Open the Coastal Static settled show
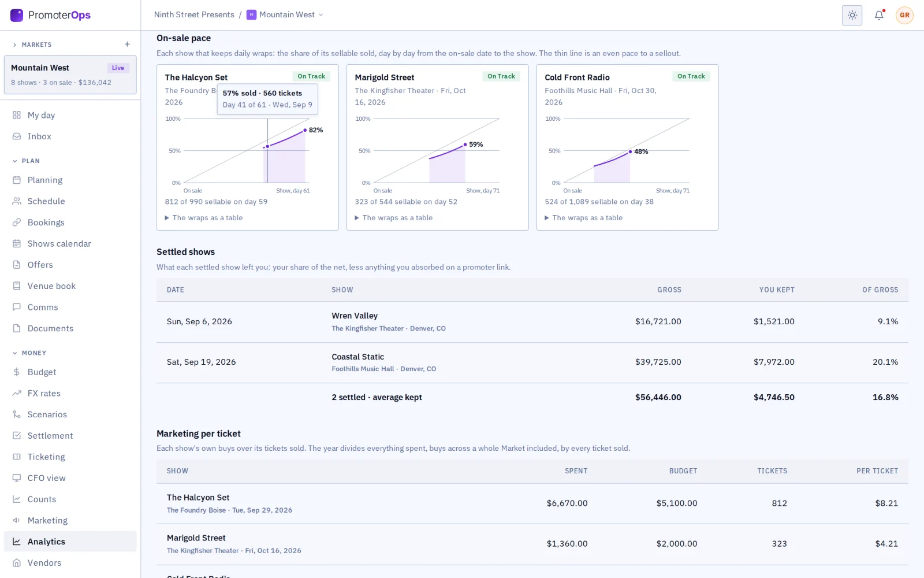The width and height of the screenshot is (924, 578). 532,362
